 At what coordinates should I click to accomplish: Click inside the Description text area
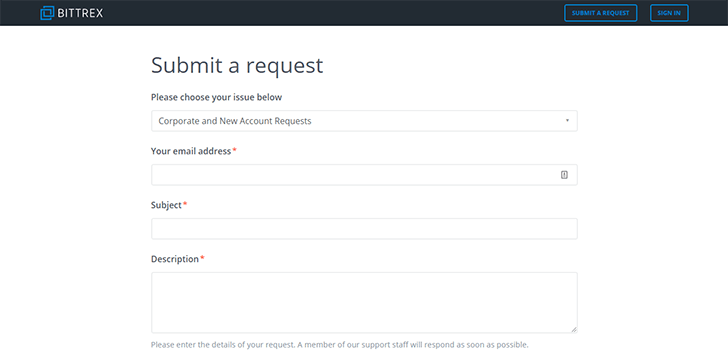pyautogui.click(x=364, y=303)
